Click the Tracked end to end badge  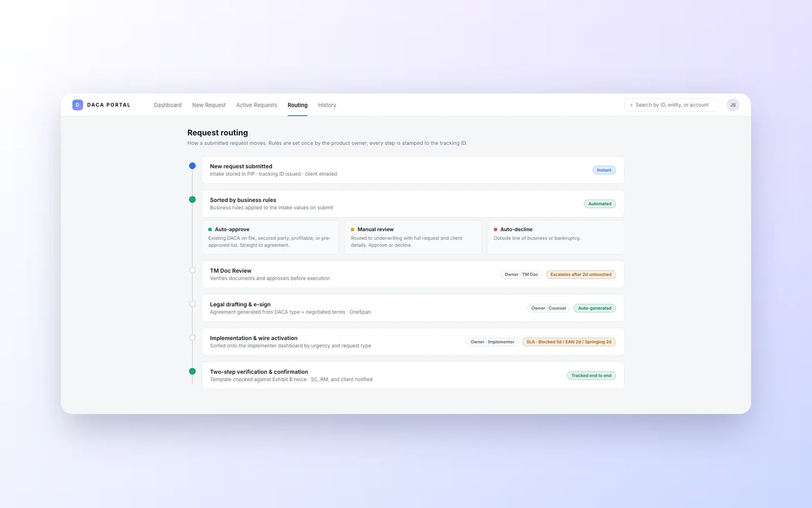point(591,376)
